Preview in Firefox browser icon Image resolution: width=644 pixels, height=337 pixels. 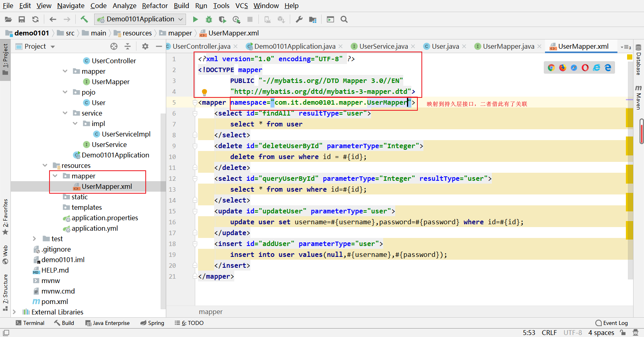coord(563,68)
